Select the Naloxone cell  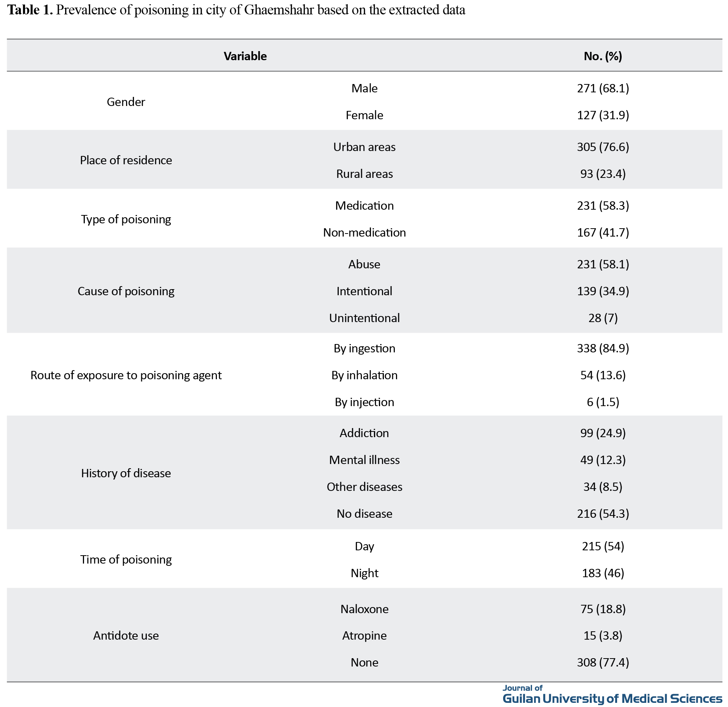tap(364, 609)
